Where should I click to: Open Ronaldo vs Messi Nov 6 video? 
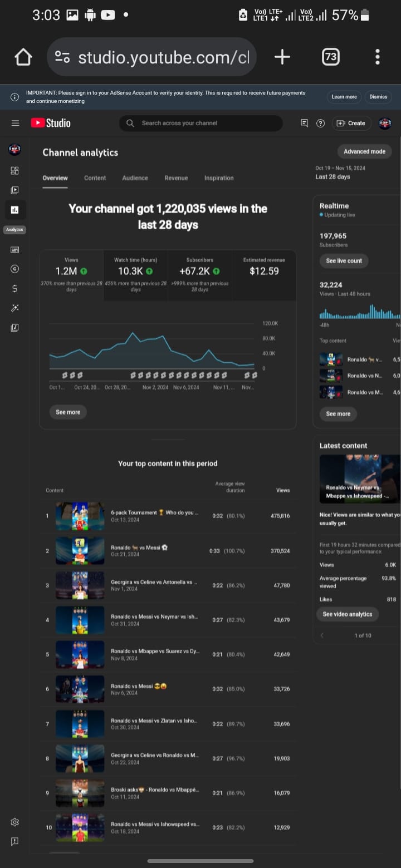coord(167,689)
